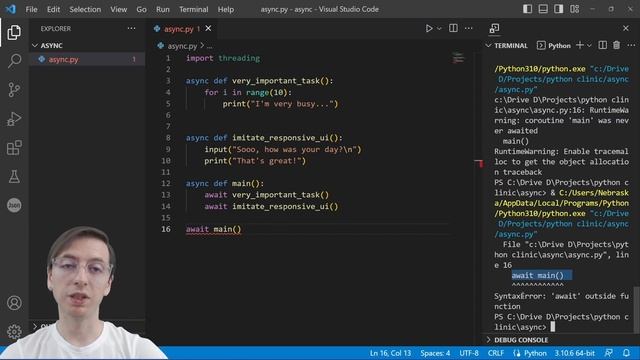Screen dimensions: 640x360
Task: Expand the DEBUG CONSOLE section
Action: pos(488,340)
